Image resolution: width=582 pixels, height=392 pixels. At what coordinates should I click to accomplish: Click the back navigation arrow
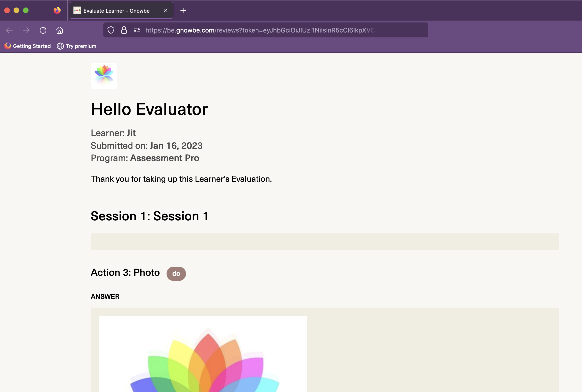tap(9, 30)
